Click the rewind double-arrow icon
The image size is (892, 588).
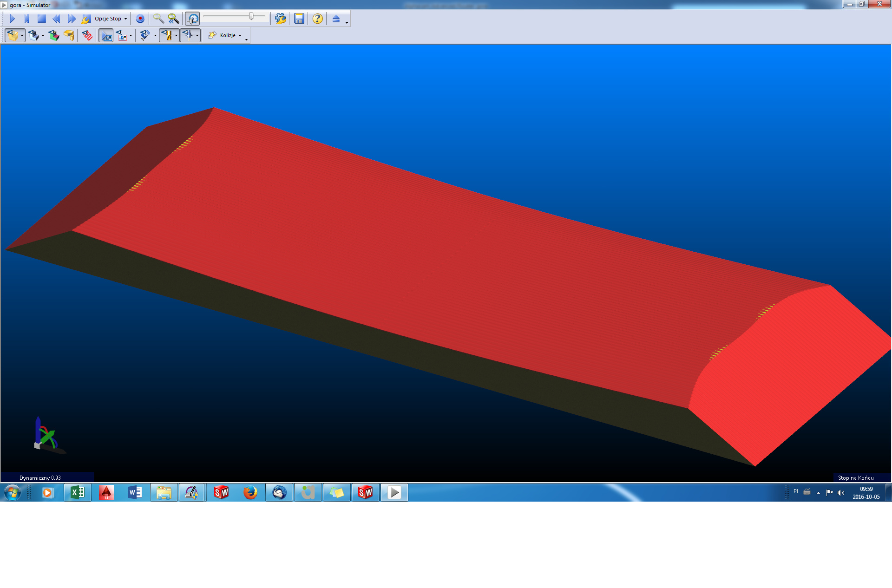56,19
